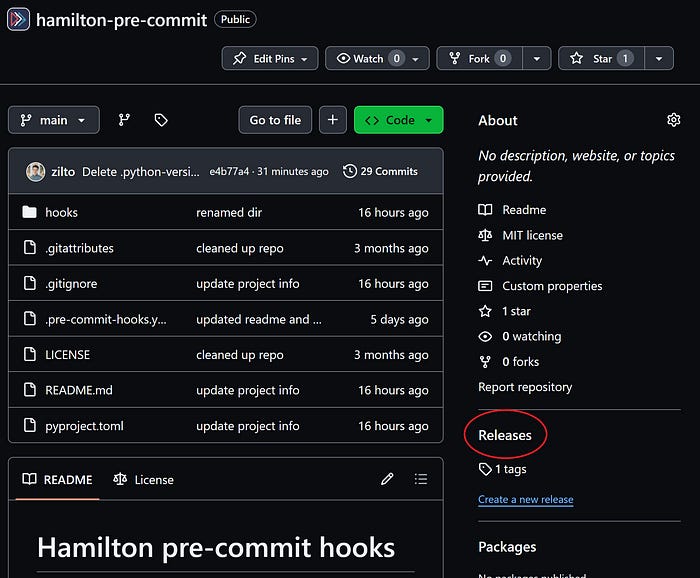Image resolution: width=700 pixels, height=578 pixels.
Task: Star the repository with Star button
Action: (x=601, y=58)
